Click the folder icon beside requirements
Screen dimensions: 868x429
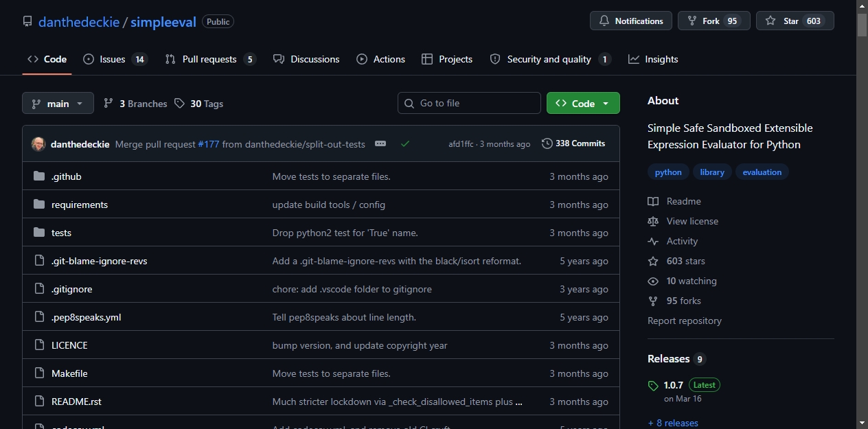click(x=39, y=205)
